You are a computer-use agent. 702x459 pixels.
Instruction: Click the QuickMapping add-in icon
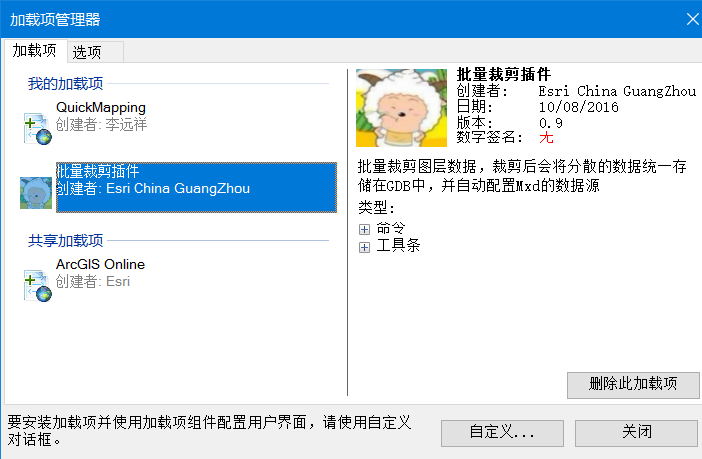[38, 129]
